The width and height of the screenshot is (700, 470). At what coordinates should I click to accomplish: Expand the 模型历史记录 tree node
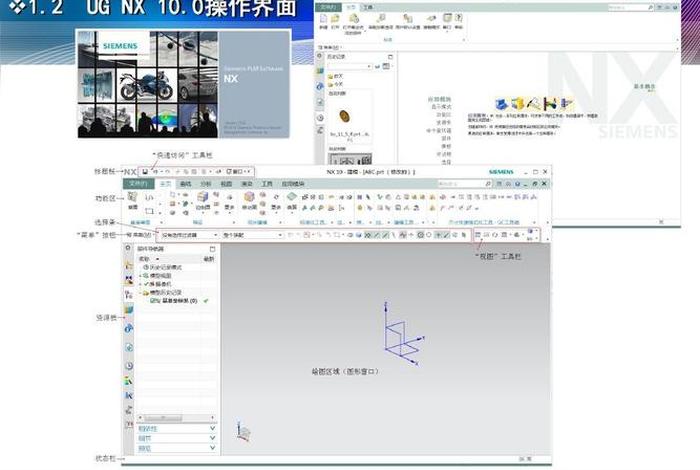[142, 292]
